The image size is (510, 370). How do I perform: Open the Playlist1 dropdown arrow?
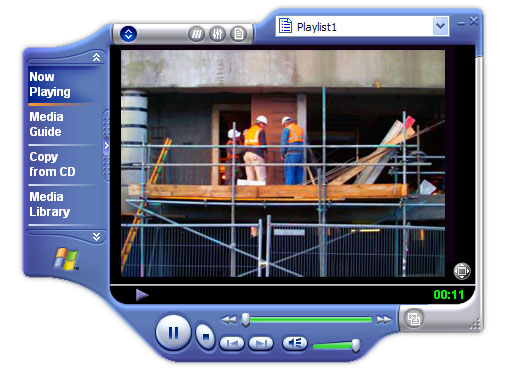[441, 26]
